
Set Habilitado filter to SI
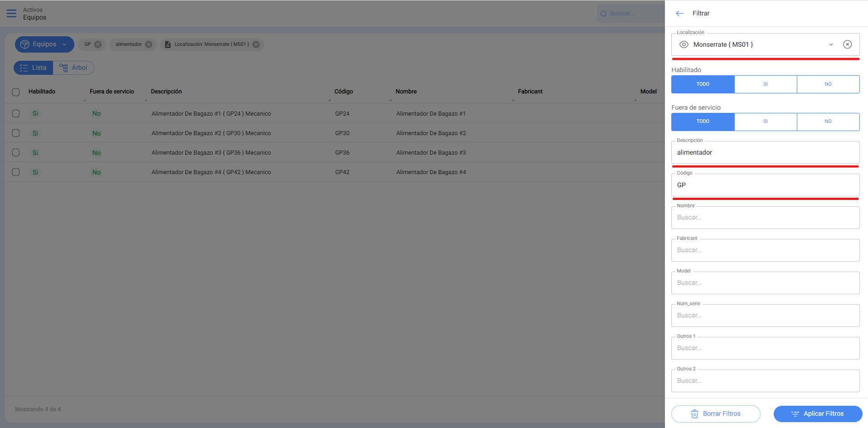[765, 84]
